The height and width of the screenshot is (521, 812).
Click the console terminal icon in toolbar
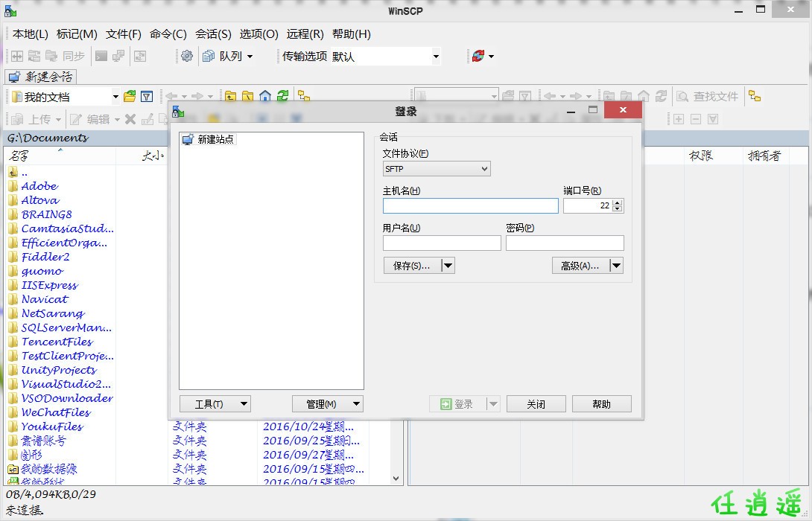[101, 56]
